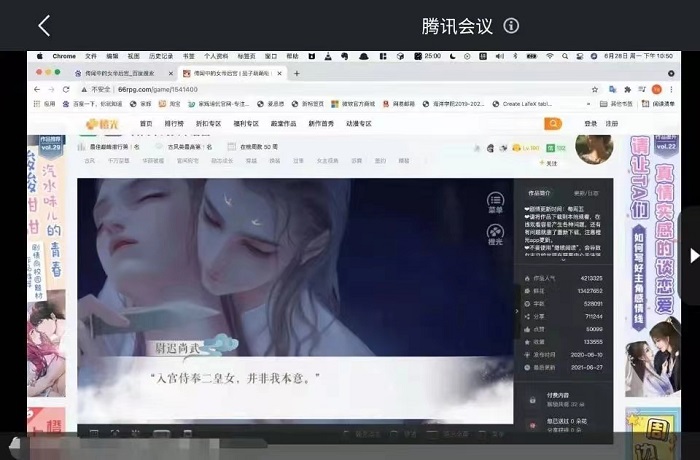This screenshot has width=700, height=460.
Task: Go to the 首页 nav item
Action: [x=146, y=124]
